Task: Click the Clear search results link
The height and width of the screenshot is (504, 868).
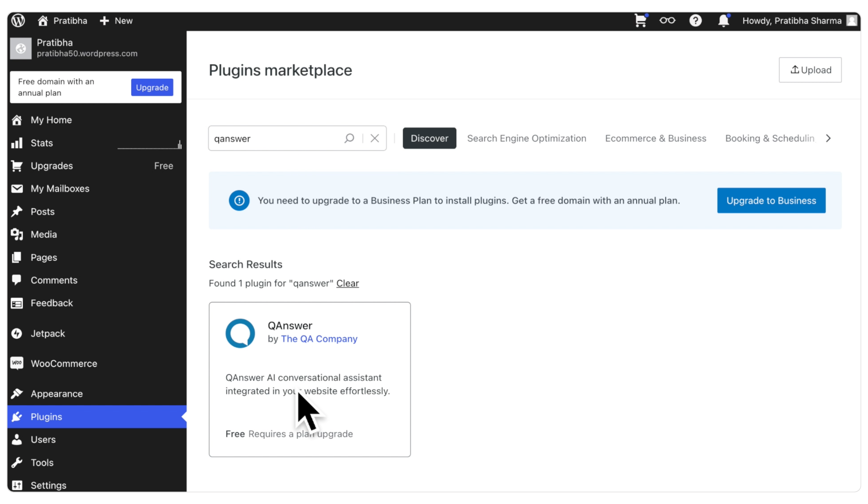Action: (347, 283)
